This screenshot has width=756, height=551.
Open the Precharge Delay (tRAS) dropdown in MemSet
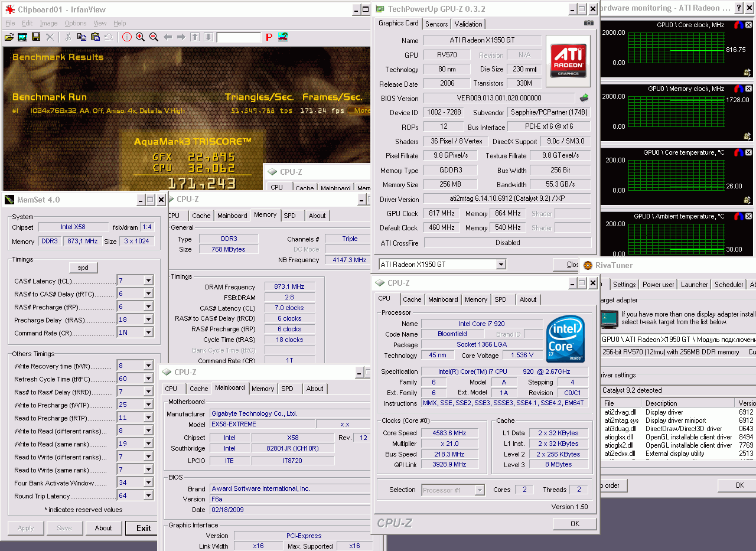(x=148, y=319)
